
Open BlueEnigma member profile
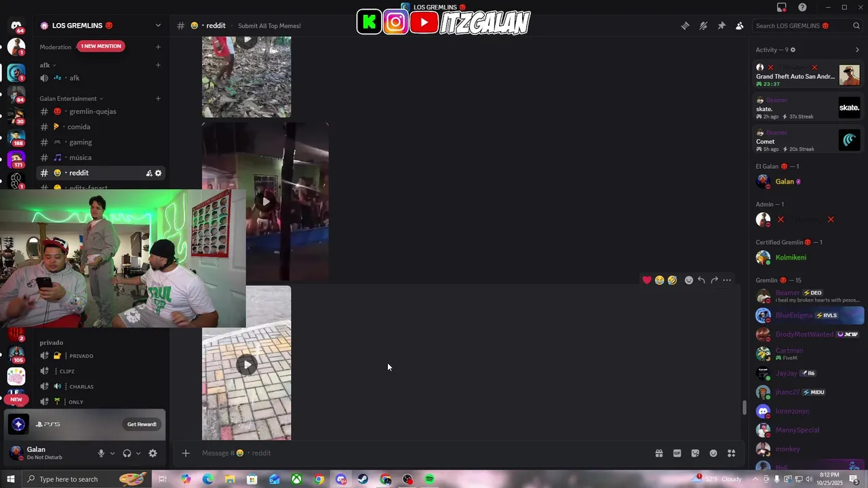click(x=808, y=315)
